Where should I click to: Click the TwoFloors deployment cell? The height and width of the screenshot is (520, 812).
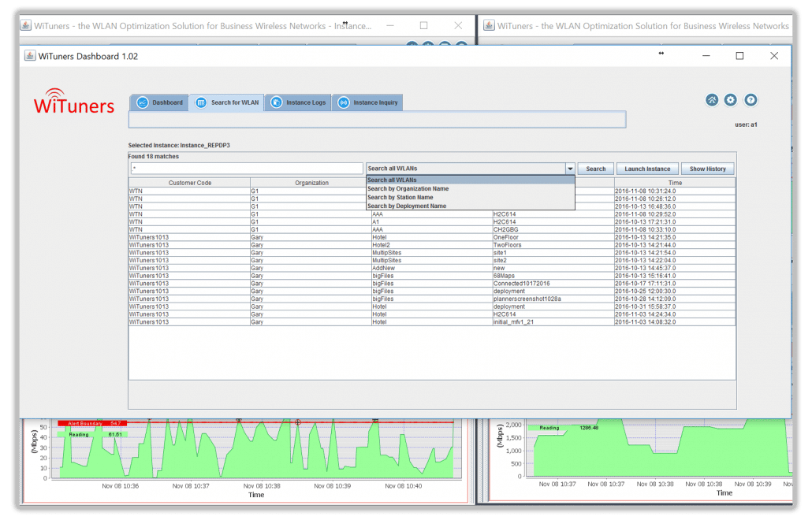point(553,245)
